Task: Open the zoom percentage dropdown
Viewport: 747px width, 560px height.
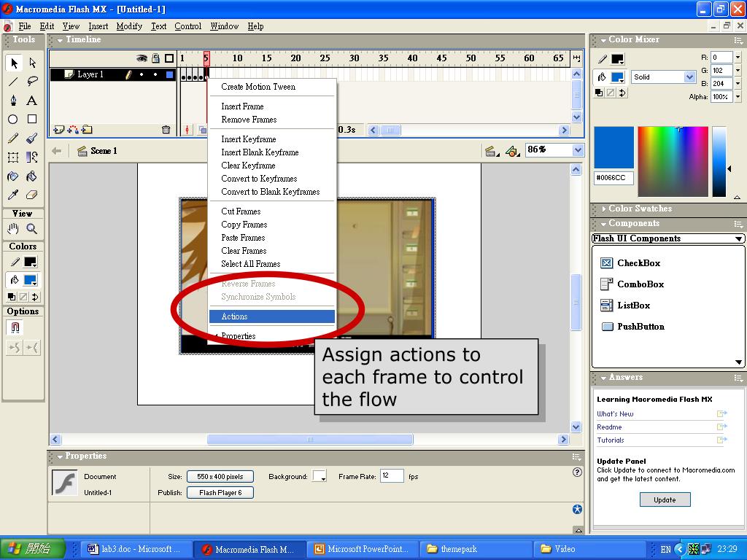Action: click(x=578, y=150)
